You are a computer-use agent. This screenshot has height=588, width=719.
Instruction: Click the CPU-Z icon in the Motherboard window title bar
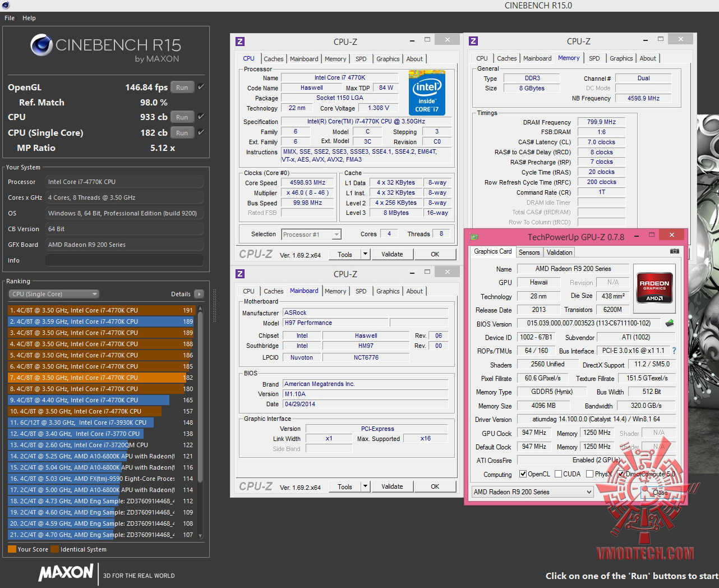[240, 274]
